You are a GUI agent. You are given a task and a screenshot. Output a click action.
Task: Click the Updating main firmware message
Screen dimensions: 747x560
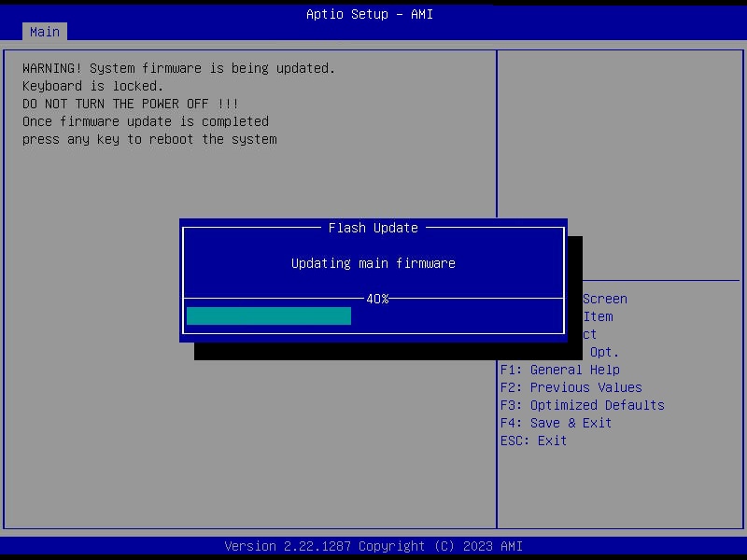[x=373, y=263]
